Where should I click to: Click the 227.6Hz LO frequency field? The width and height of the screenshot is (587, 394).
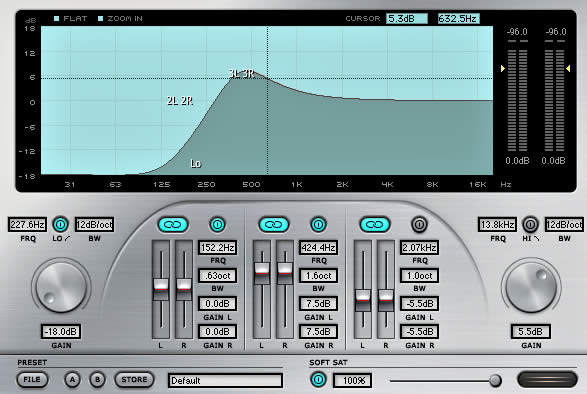27,225
